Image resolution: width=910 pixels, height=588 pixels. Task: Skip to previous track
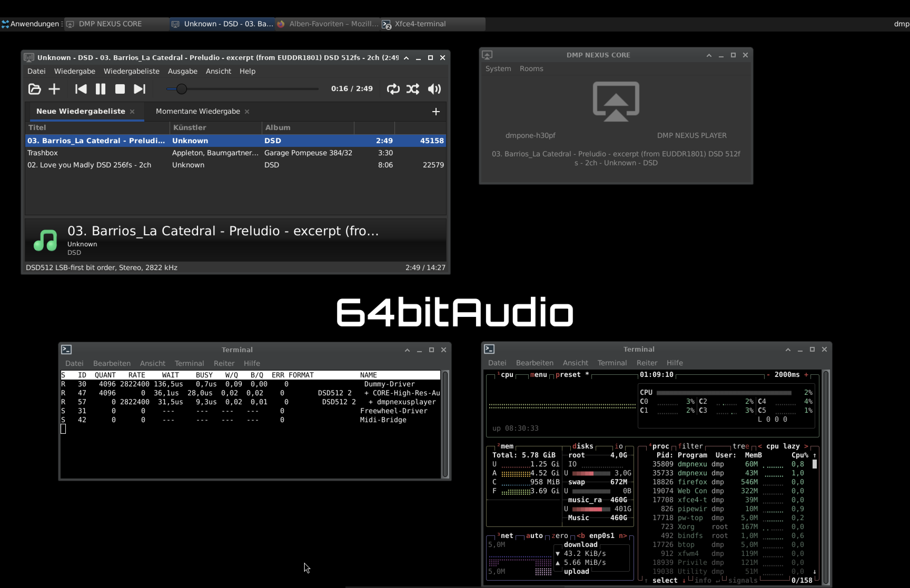click(81, 89)
